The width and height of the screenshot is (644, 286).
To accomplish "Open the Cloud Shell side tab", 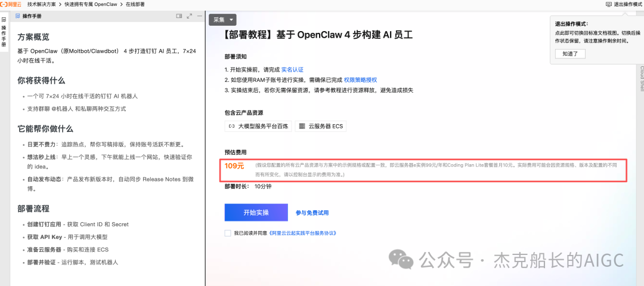I will coord(642,78).
